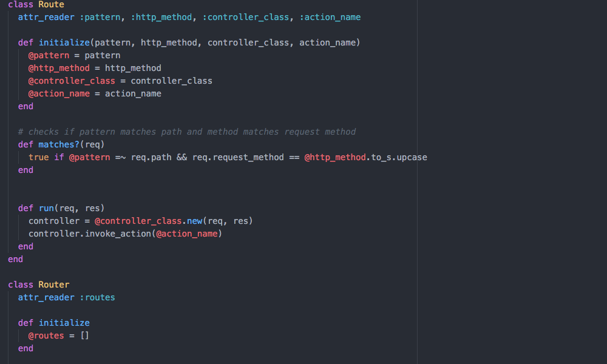Place cursor on @http_method in its assignment line
This screenshot has height=364, width=607.
(59, 68)
